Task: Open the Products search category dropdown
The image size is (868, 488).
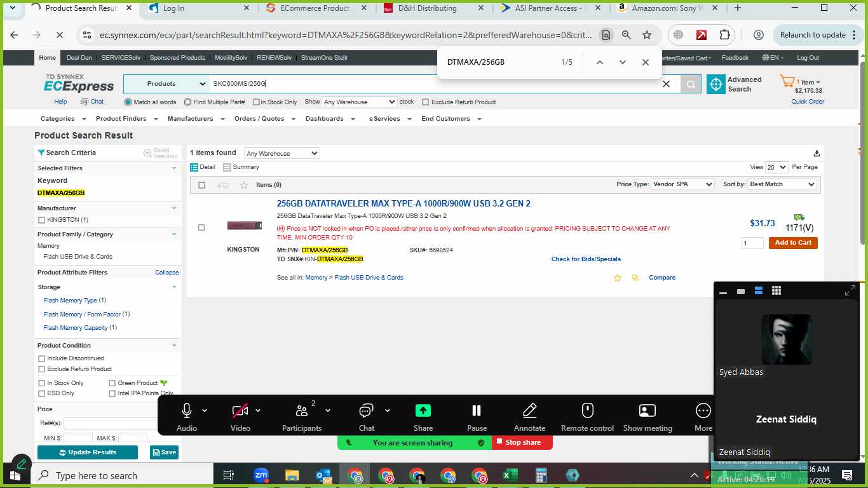Action: [166, 84]
